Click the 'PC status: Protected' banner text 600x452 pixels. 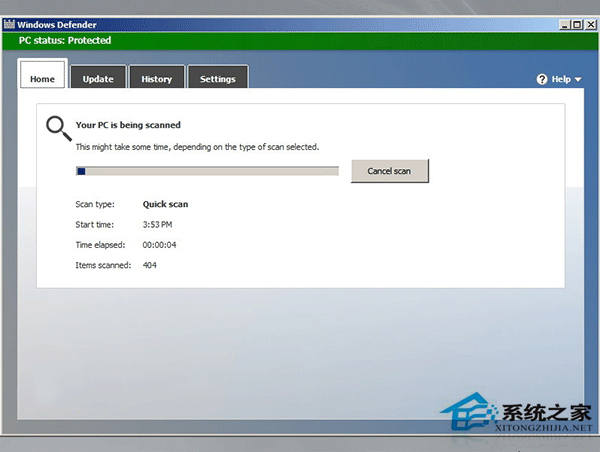click(65, 41)
